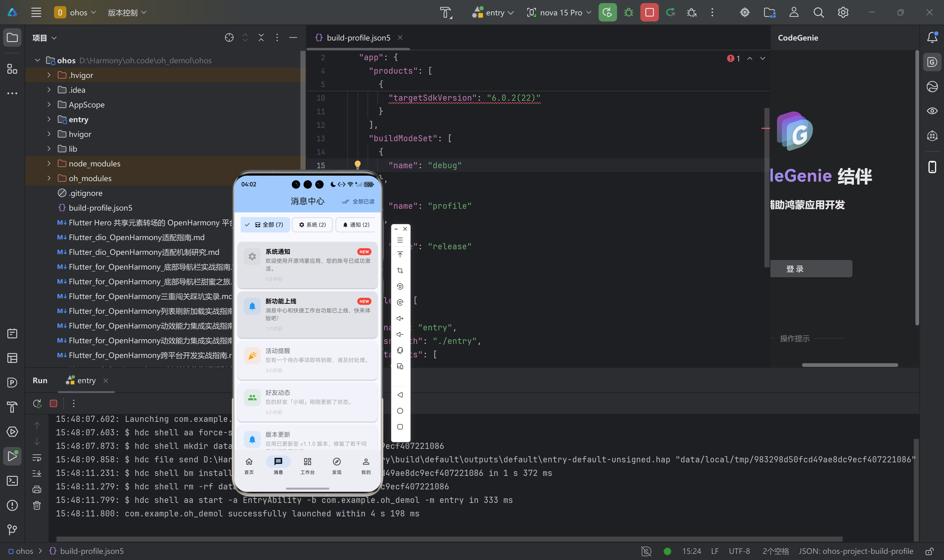Click the Debug bug icon in toolbar

tap(628, 13)
